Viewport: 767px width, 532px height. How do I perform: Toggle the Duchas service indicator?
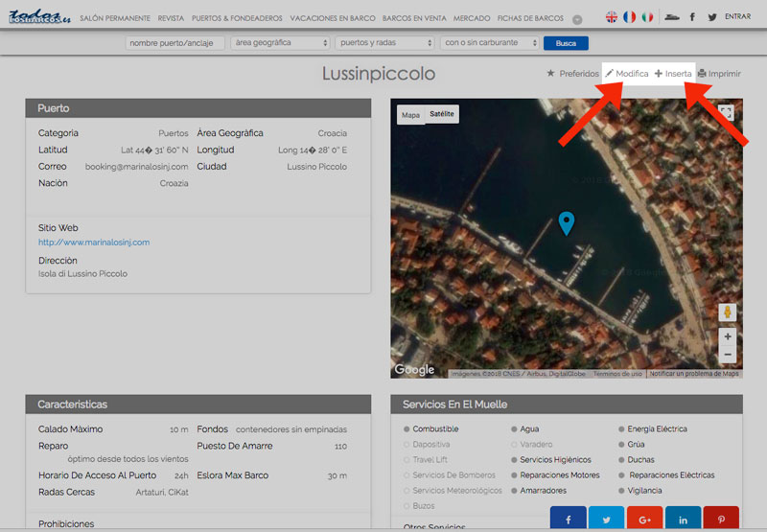621,460
